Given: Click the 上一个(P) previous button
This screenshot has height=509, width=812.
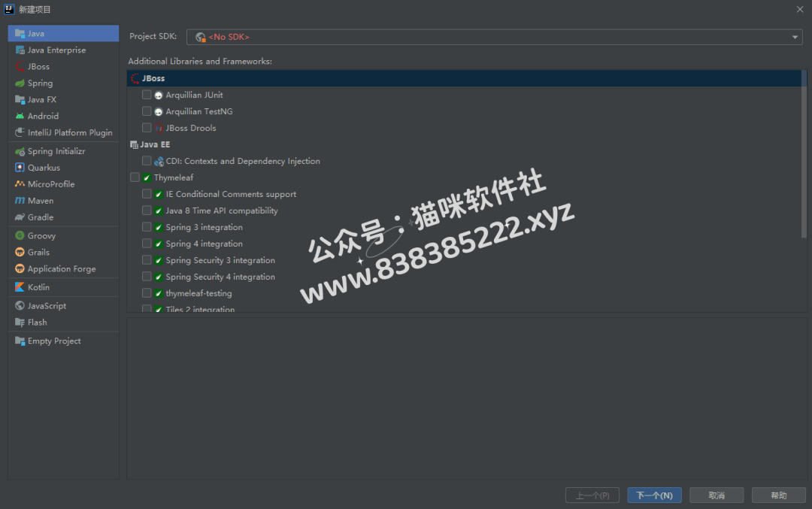Looking at the screenshot, I should pyautogui.click(x=592, y=495).
